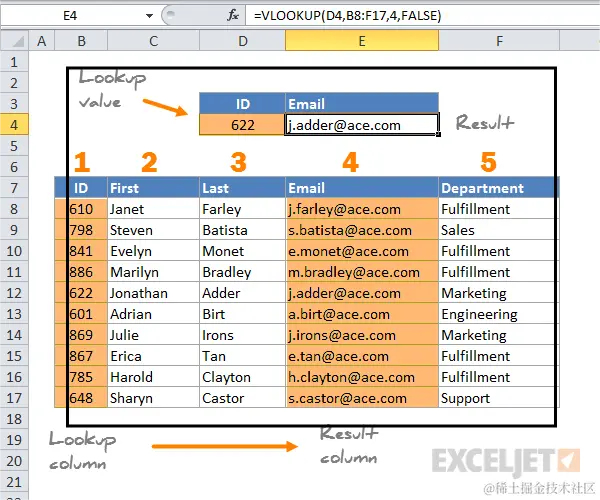600x500 pixels.
Task: Click the ID table header in row 7
Action: [x=81, y=188]
